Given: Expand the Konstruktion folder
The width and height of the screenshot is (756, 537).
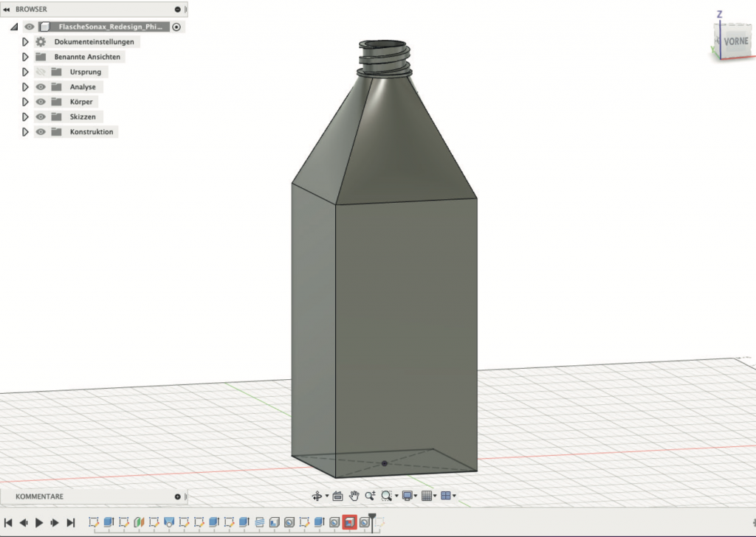Looking at the screenshot, I should click(x=25, y=132).
